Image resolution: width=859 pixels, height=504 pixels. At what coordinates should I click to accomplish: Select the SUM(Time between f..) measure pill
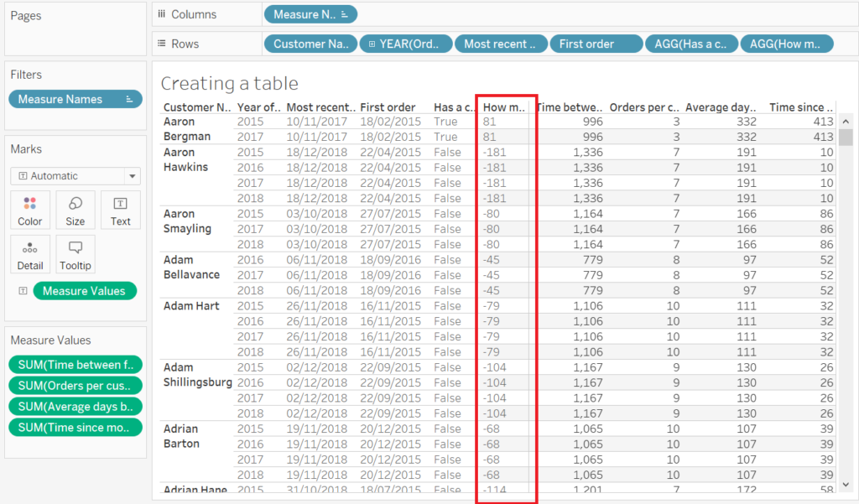coord(75,365)
